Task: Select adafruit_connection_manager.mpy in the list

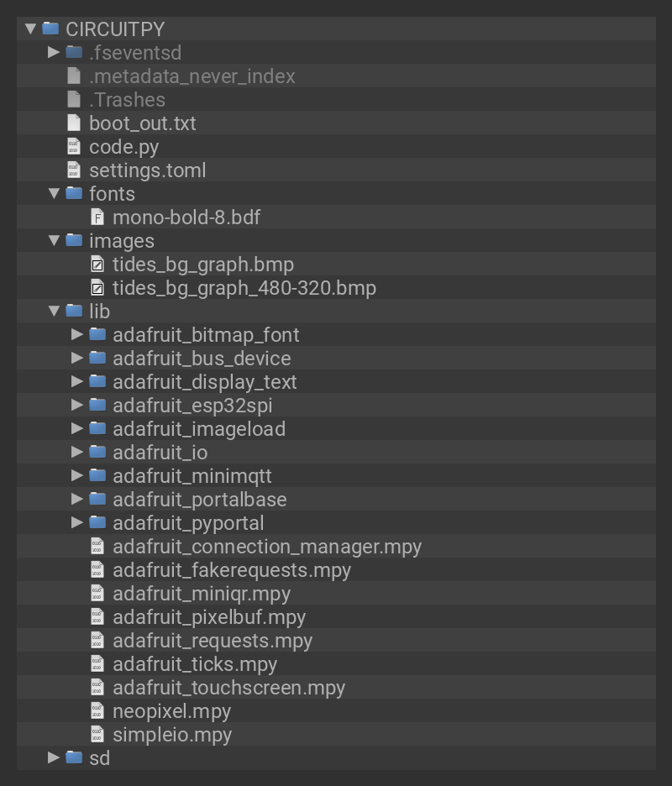Action: tap(266, 547)
